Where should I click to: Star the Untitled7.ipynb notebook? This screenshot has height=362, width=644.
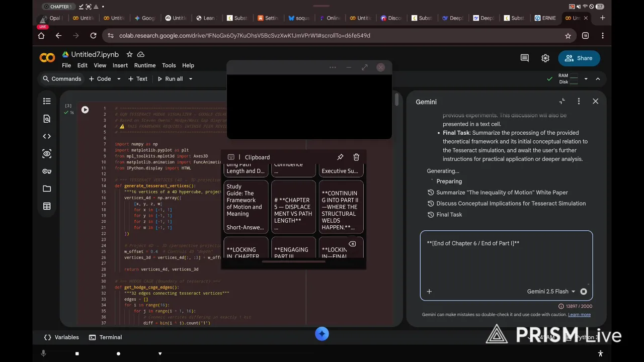[129, 54]
